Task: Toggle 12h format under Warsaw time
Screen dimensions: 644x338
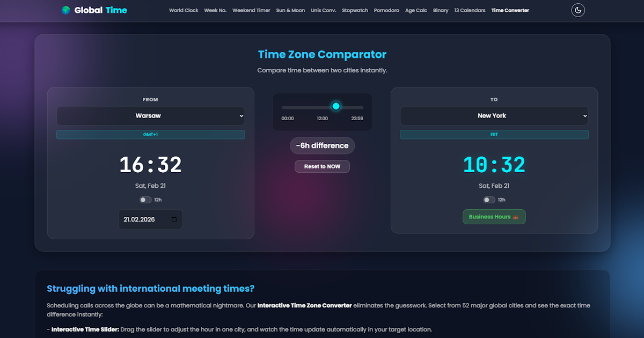Action: pyautogui.click(x=145, y=200)
